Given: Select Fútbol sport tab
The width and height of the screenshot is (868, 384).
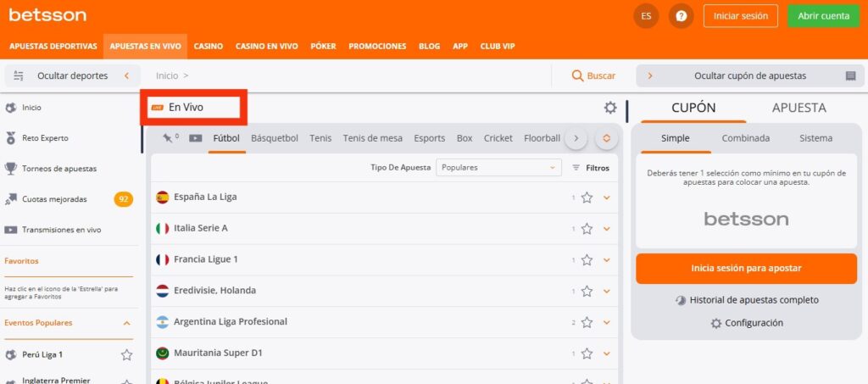Looking at the screenshot, I should point(226,138).
